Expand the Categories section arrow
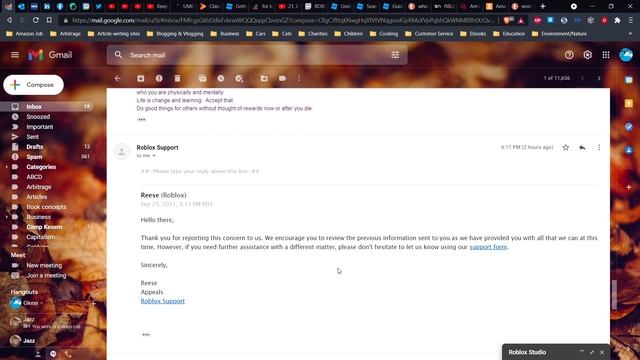640x360 pixels. (x=7, y=167)
